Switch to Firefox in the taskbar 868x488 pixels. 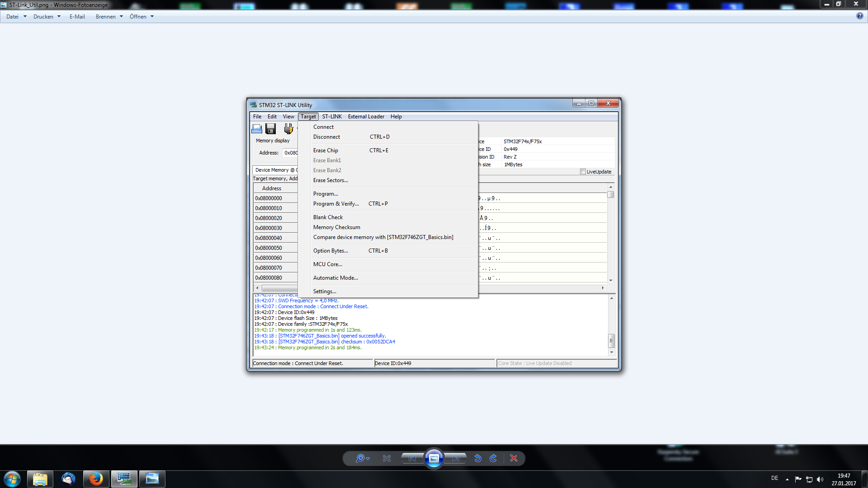point(96,479)
